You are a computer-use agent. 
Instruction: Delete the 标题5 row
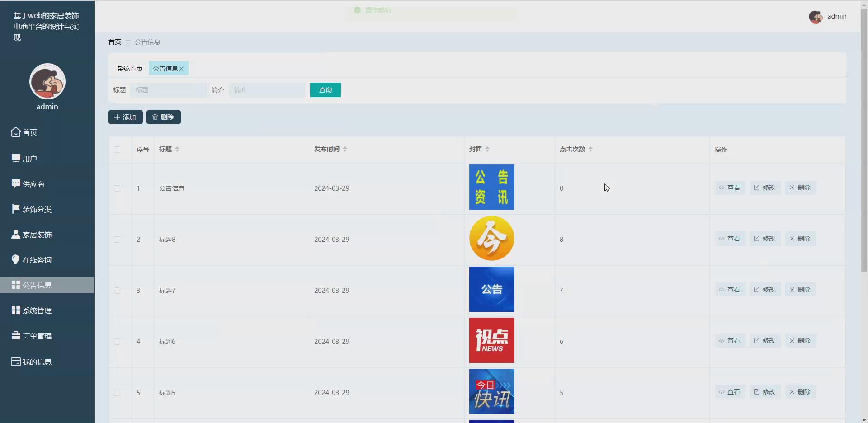point(800,392)
